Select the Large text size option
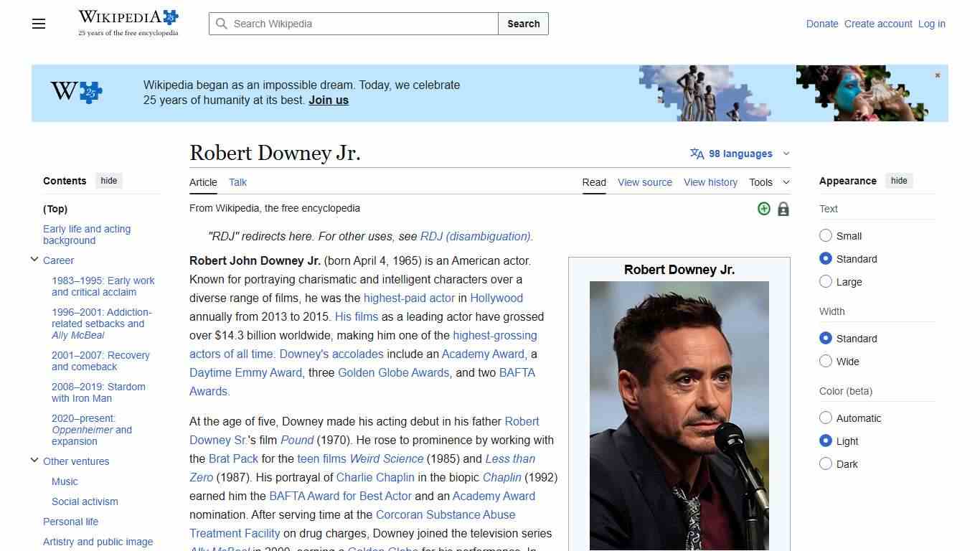 pos(826,281)
